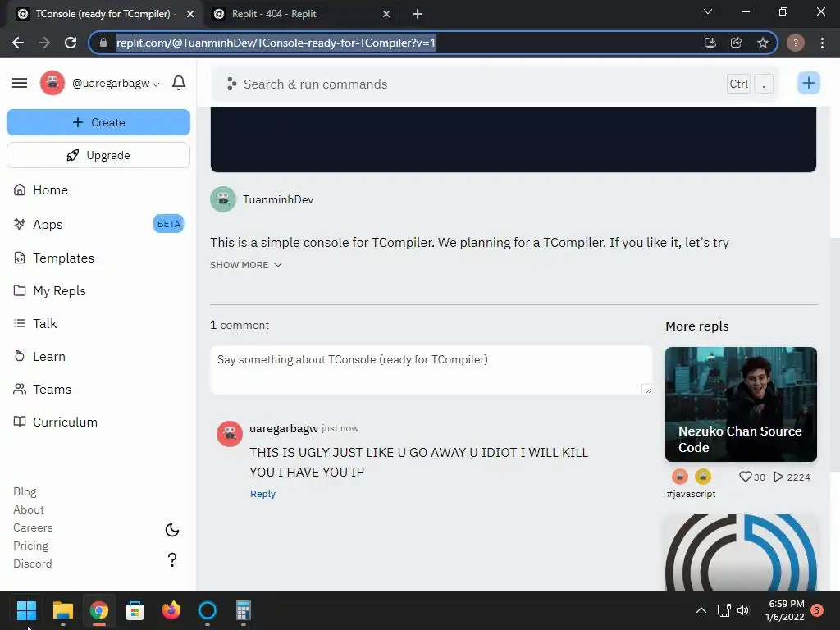The width and height of the screenshot is (840, 630).
Task: Open the tab search chevron in Chrome
Action: [708, 11]
